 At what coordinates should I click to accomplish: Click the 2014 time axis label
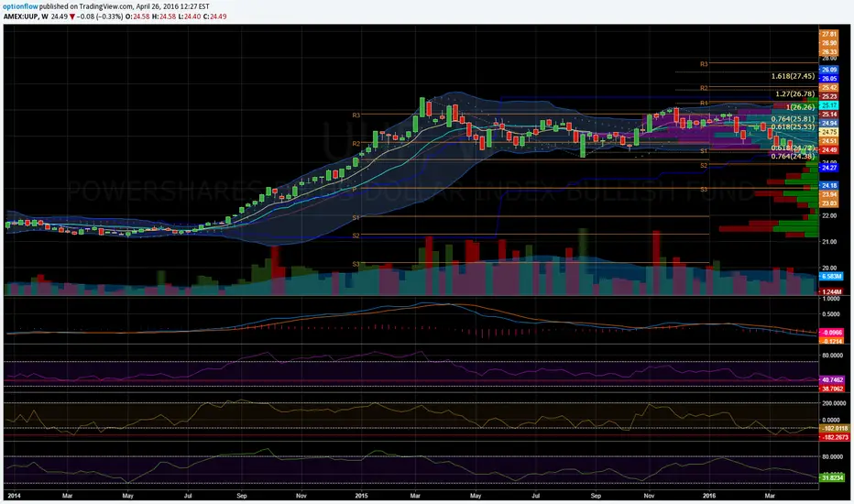[13, 496]
